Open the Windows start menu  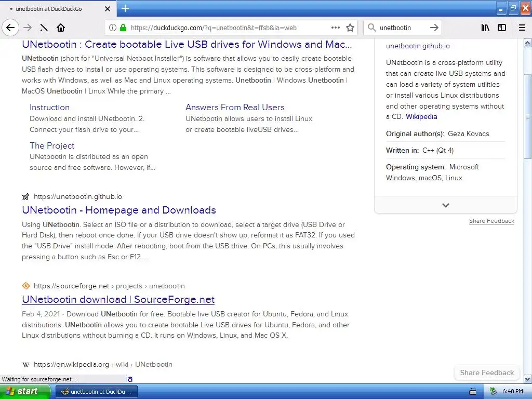(25, 392)
